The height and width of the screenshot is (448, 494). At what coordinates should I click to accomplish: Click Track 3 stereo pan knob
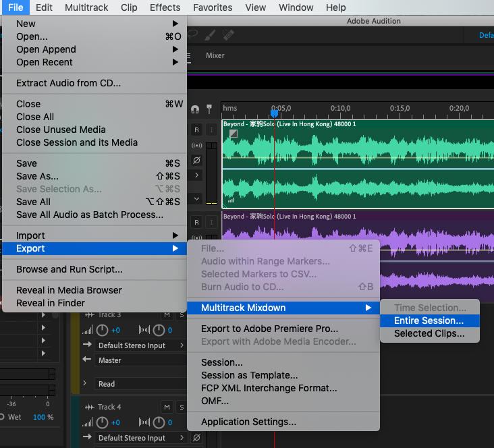159,330
